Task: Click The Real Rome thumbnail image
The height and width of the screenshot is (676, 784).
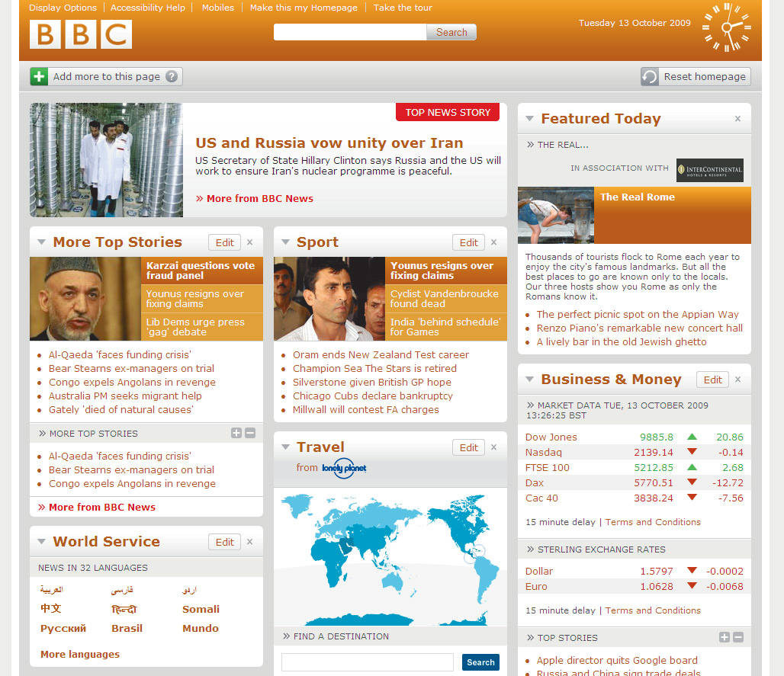Action: pyautogui.click(x=555, y=216)
